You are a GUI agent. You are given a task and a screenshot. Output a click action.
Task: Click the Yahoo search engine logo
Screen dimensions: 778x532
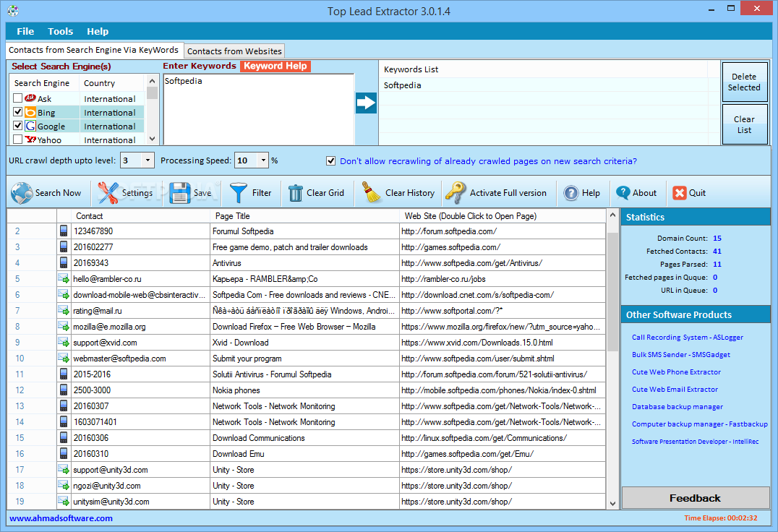pos(30,140)
